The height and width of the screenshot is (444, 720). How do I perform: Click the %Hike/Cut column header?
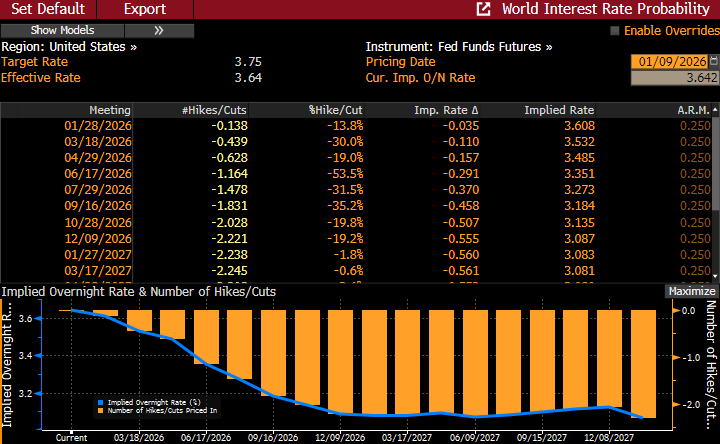[335, 109]
